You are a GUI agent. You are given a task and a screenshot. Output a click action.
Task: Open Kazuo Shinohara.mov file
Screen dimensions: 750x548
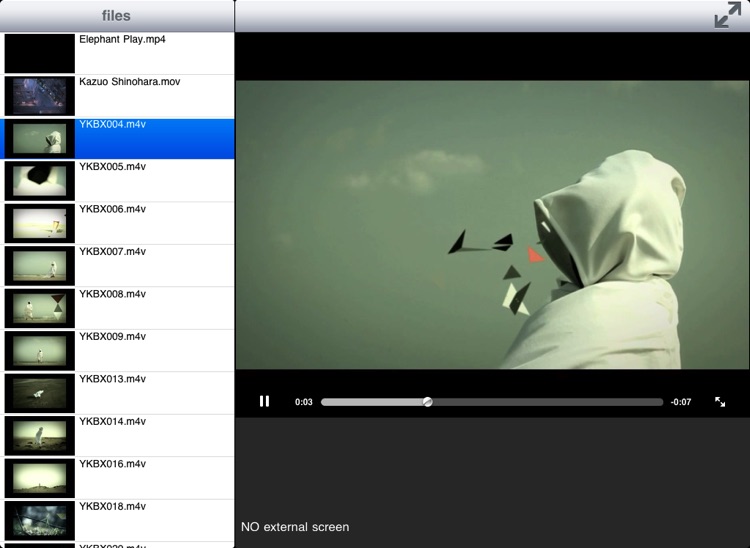click(117, 96)
